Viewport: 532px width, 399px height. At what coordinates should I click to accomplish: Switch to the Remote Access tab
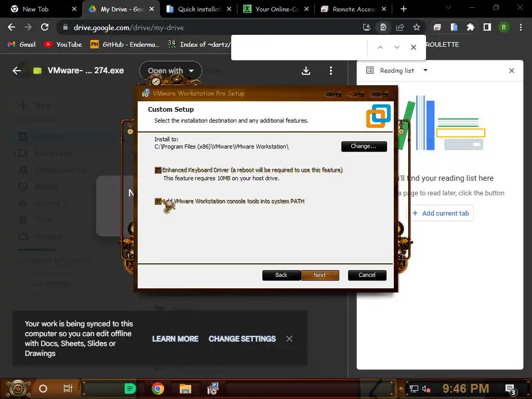pyautogui.click(x=353, y=9)
